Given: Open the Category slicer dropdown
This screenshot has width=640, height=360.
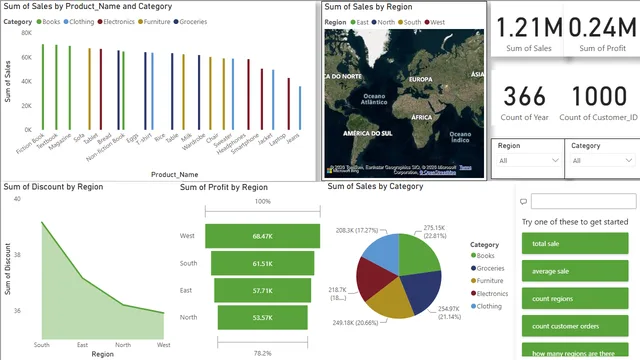Looking at the screenshot, I should pos(602,160).
